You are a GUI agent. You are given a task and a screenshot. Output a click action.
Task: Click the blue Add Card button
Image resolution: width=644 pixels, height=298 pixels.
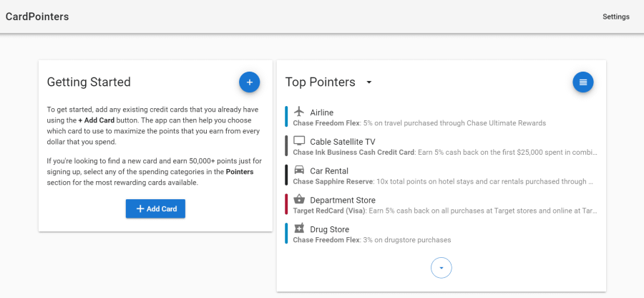point(155,208)
